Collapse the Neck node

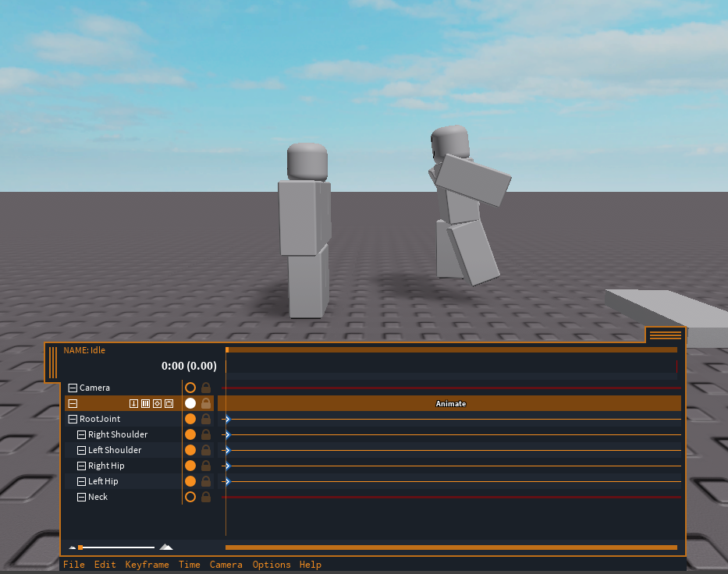point(81,497)
